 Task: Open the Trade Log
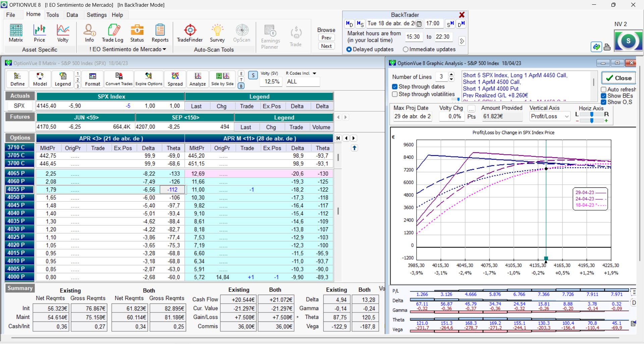113,33
